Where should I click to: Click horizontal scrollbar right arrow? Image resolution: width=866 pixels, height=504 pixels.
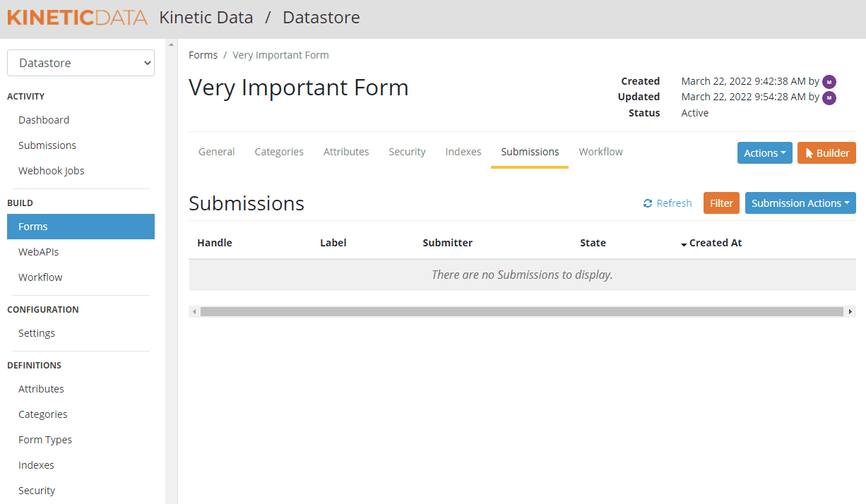pyautogui.click(x=850, y=311)
